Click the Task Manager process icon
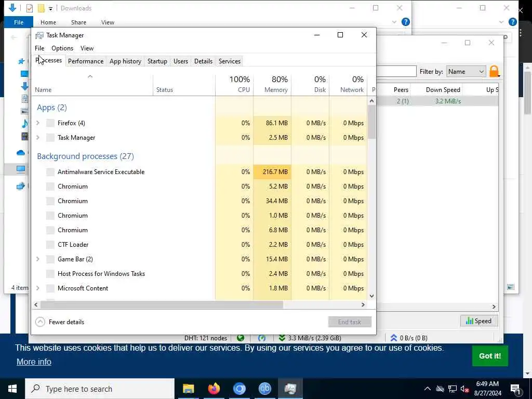 (50, 137)
